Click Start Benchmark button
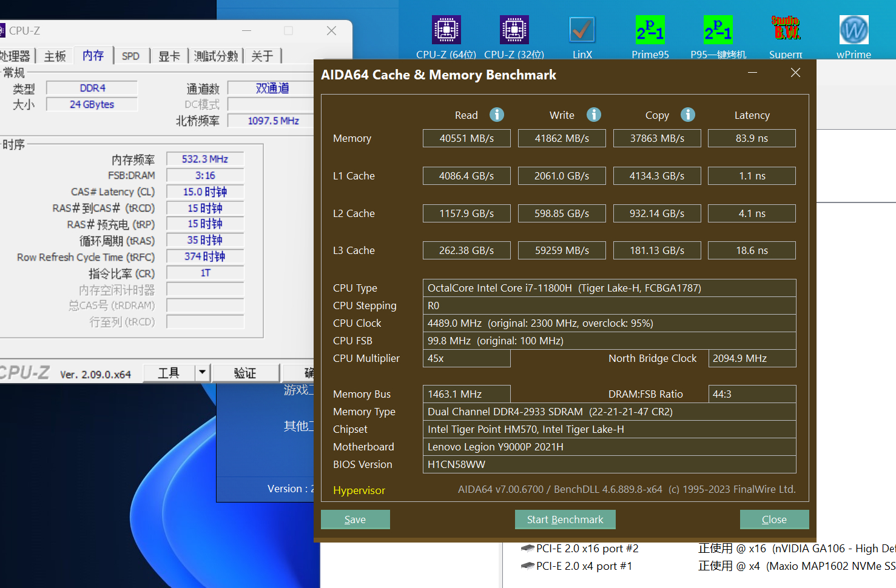Image resolution: width=896 pixels, height=588 pixels. (x=565, y=520)
